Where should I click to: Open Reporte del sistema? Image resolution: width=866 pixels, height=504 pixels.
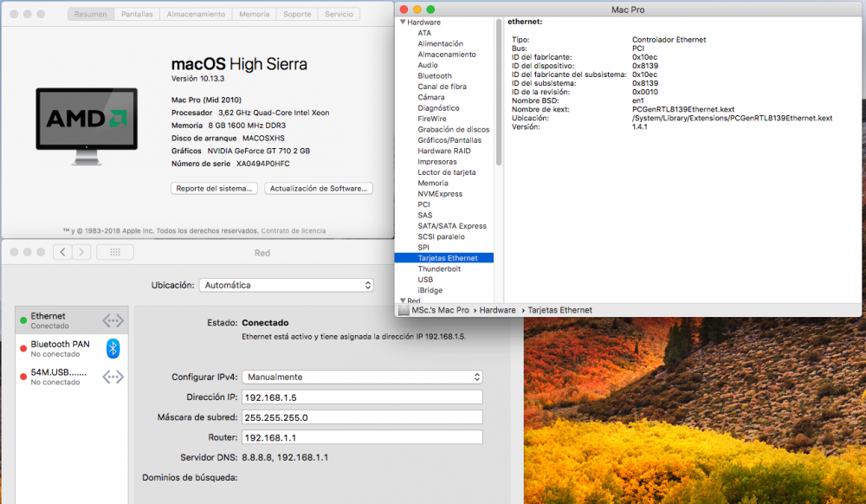point(214,188)
